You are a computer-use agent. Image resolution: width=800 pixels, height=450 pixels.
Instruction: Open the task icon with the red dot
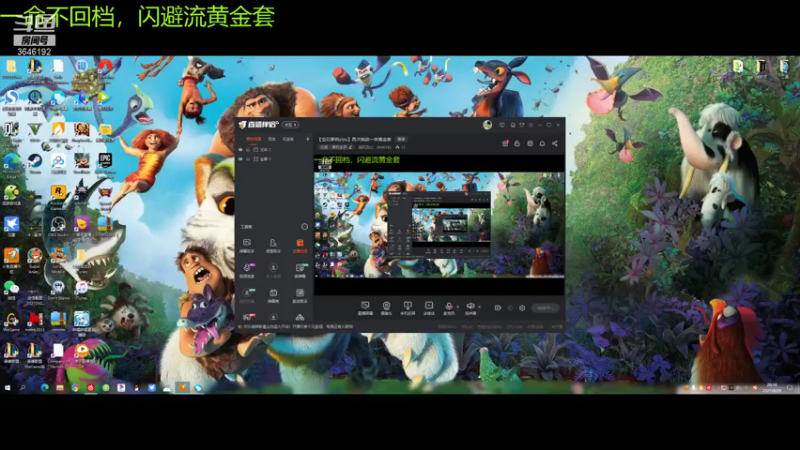505,143
